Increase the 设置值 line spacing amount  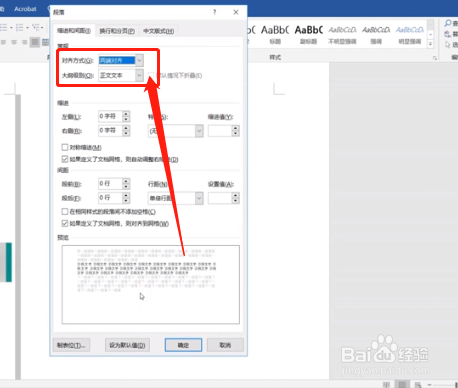[236, 196]
